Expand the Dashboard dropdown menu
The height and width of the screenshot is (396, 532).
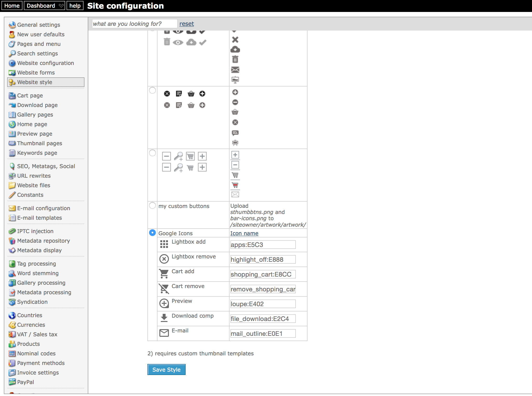click(44, 5)
